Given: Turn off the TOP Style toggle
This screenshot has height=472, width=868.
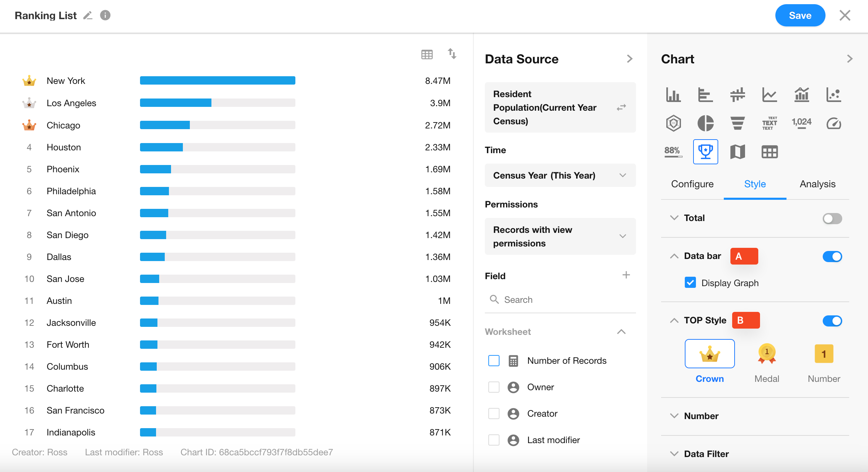Looking at the screenshot, I should 832,321.
